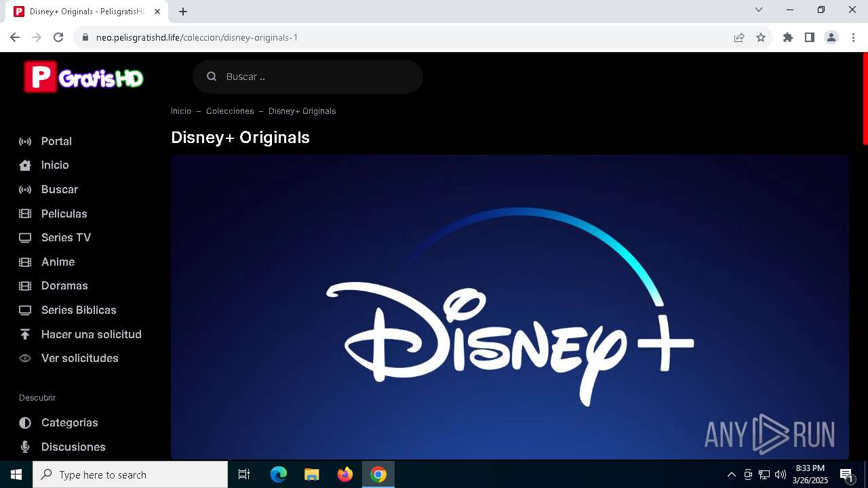The image size is (868, 488).
Task: Open the volume control in tray
Action: tap(781, 474)
